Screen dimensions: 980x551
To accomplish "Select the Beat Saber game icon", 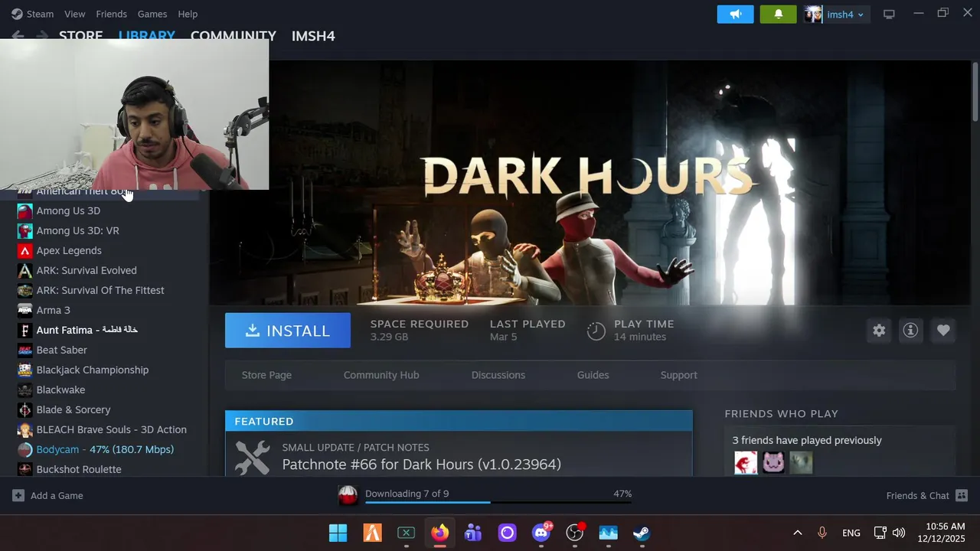I will click(25, 350).
